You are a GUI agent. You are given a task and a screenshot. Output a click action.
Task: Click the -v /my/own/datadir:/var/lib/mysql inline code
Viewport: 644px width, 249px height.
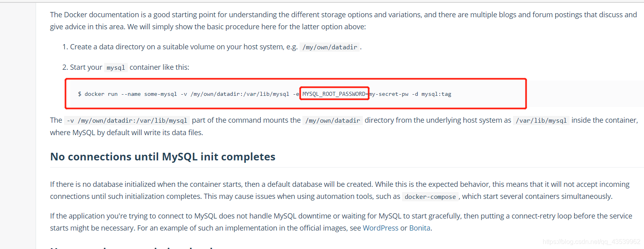point(127,120)
